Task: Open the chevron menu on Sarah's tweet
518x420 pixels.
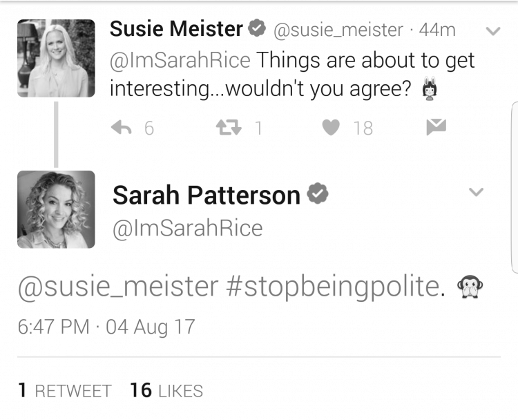Action: coord(476,191)
